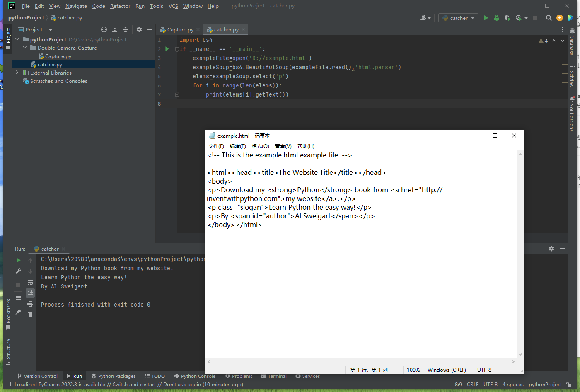580x392 pixels.
Task: Switch to the Capture.py editor tab
Action: click(179, 29)
